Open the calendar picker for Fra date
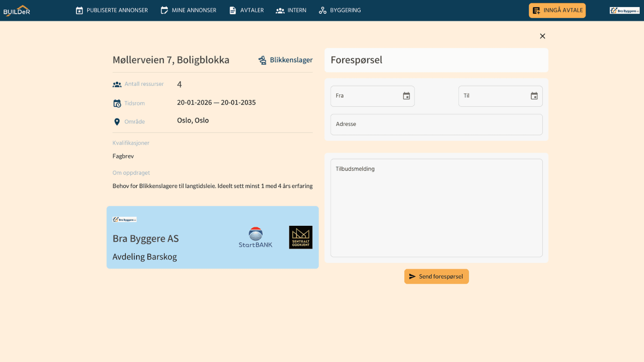Image resolution: width=644 pixels, height=362 pixels. (406, 96)
